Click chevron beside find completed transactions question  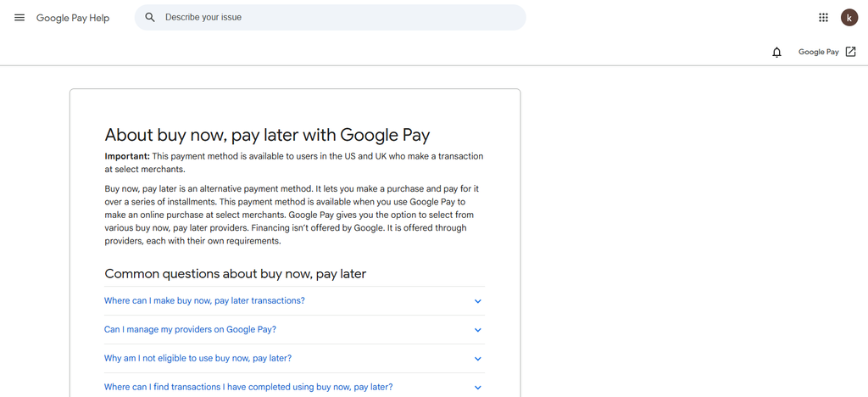click(x=478, y=388)
